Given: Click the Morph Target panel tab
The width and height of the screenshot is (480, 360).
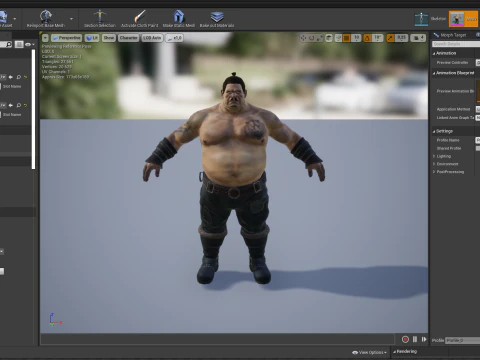Looking at the screenshot, I should pos(450,35).
